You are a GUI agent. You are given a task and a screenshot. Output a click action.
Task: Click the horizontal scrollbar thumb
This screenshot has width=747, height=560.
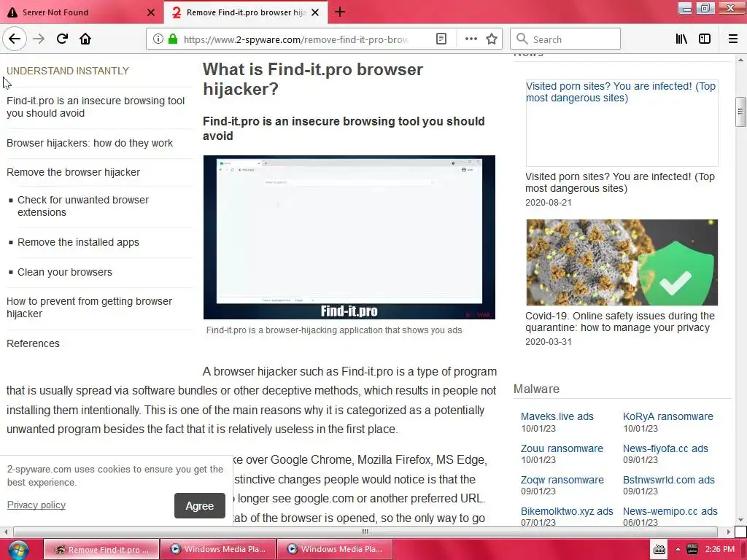(365, 532)
